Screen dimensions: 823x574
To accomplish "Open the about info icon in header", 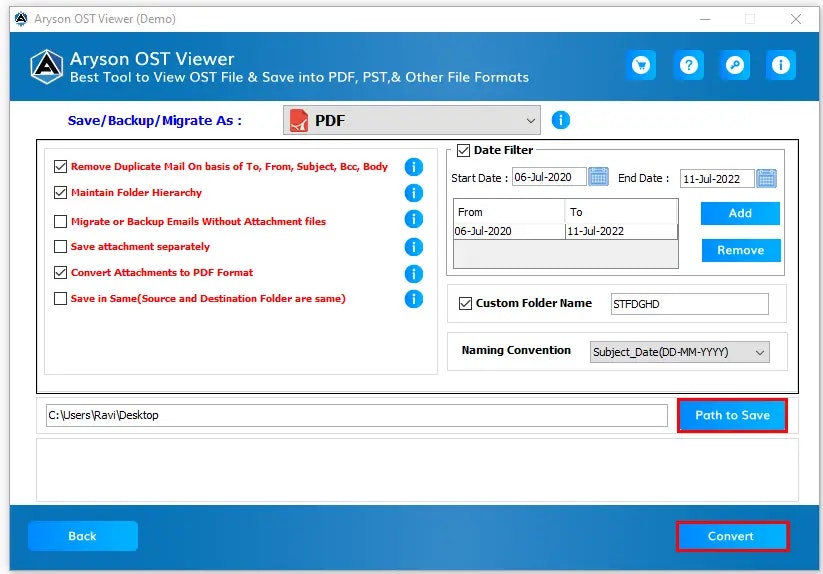I will pyautogui.click(x=780, y=65).
